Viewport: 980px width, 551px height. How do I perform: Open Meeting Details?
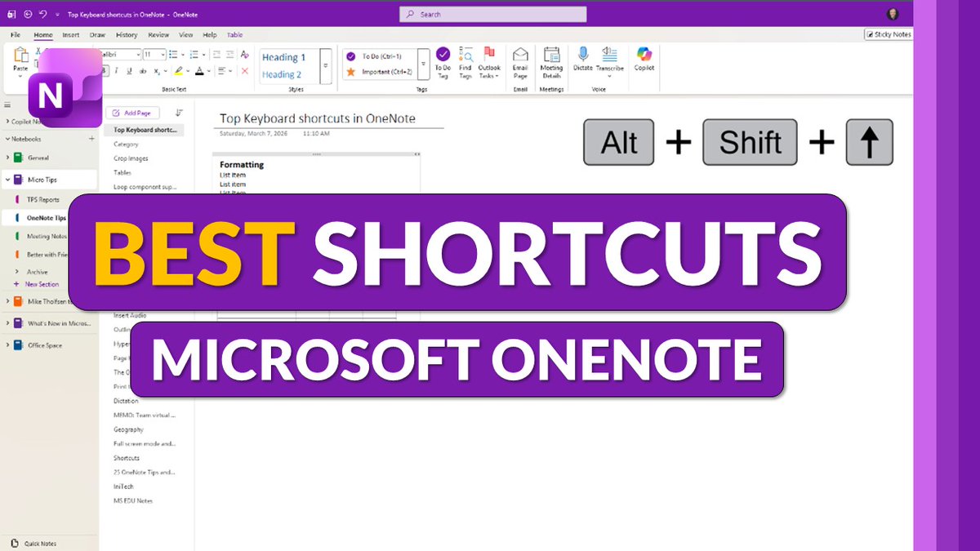pos(552,63)
